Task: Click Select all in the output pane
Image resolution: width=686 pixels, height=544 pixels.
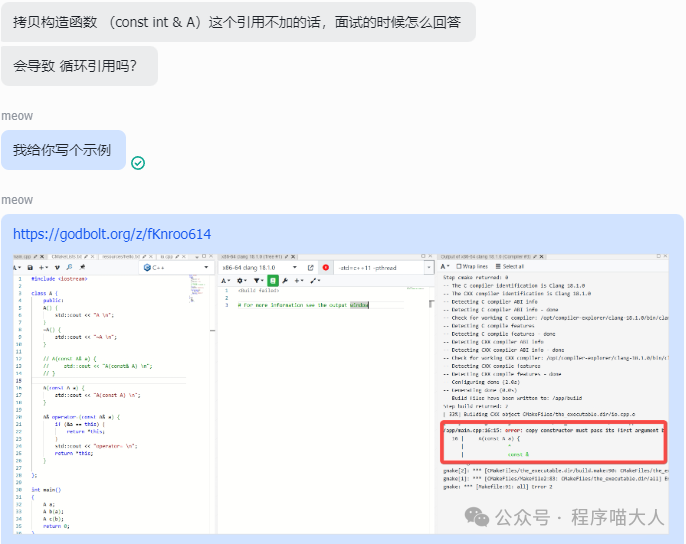Action: tap(510, 267)
